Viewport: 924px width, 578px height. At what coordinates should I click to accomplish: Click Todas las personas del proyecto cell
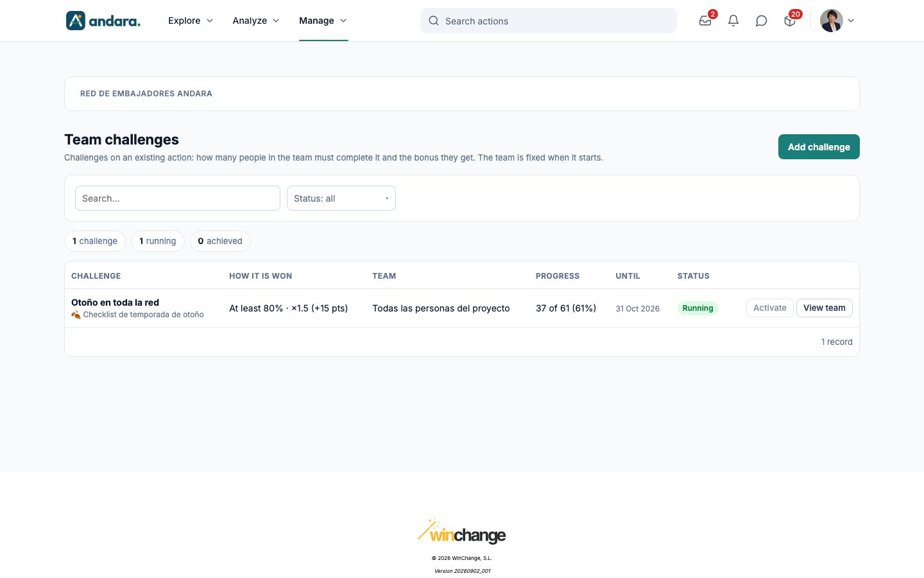tap(441, 308)
